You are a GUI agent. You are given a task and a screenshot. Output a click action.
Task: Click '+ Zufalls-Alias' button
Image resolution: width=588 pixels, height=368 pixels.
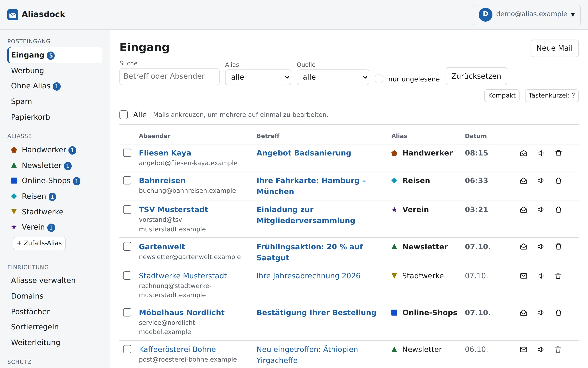39,243
